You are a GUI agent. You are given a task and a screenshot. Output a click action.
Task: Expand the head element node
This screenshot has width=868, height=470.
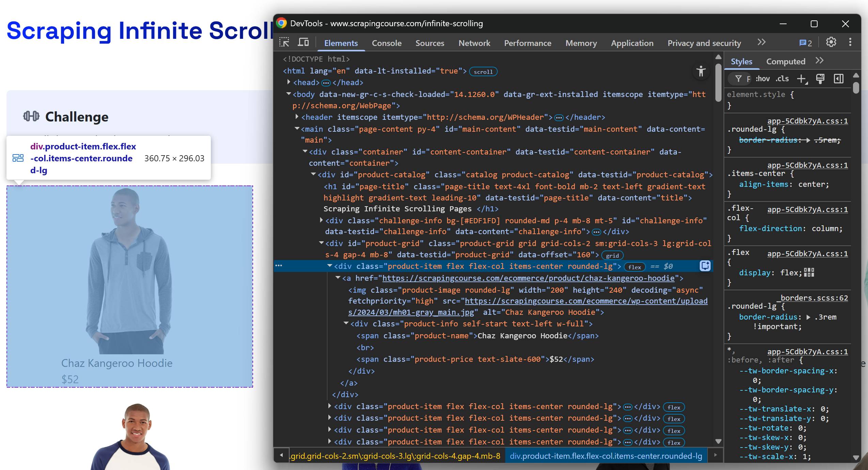289,82
